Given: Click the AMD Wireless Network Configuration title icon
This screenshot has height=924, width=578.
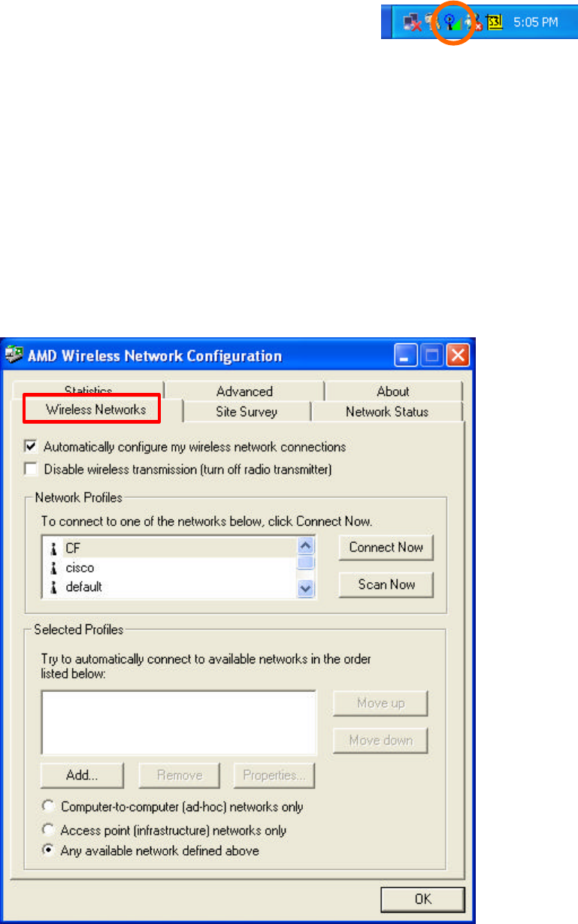Looking at the screenshot, I should pyautogui.click(x=16, y=355).
